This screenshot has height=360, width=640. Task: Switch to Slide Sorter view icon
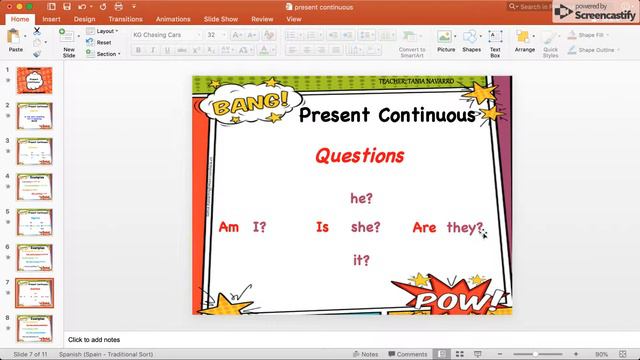[460, 354]
